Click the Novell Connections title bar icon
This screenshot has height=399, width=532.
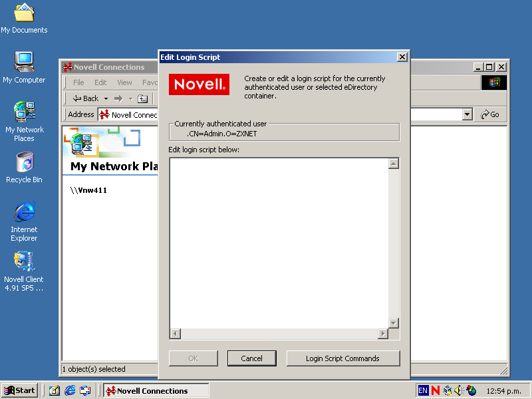[68, 67]
